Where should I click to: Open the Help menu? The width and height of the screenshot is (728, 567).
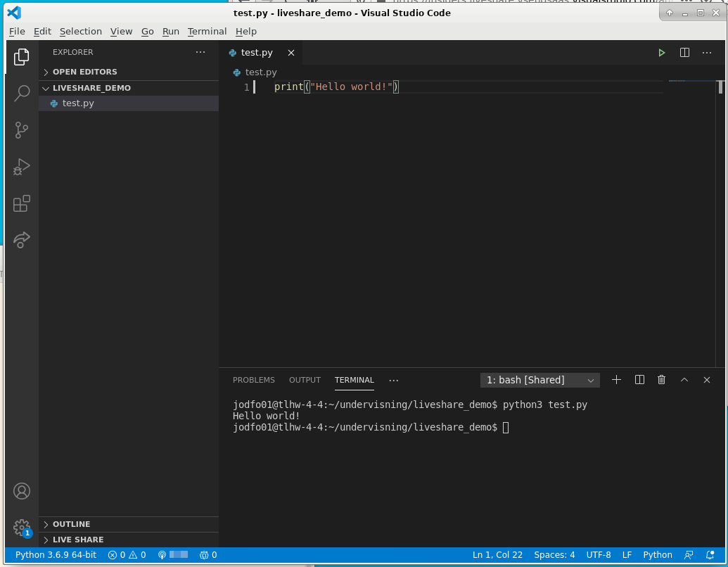coord(246,31)
